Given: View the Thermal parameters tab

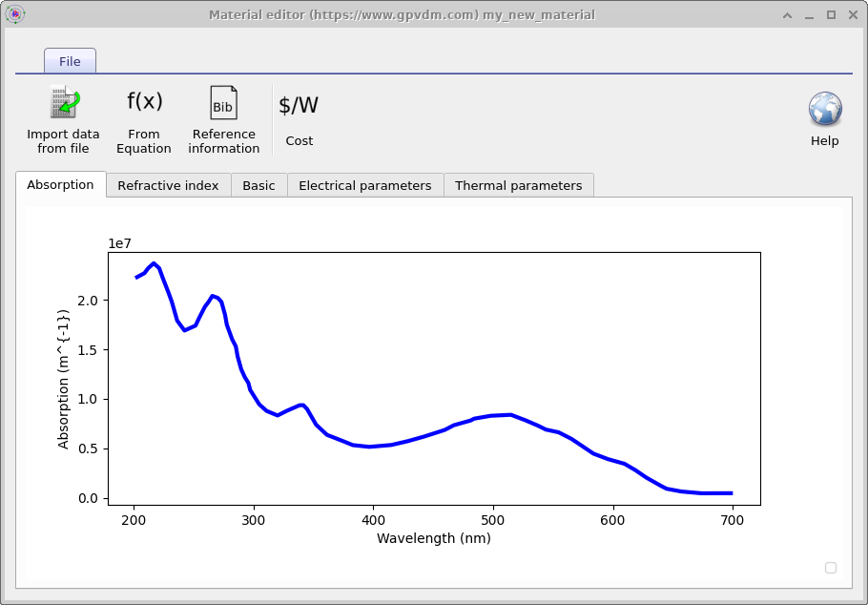Looking at the screenshot, I should [519, 184].
